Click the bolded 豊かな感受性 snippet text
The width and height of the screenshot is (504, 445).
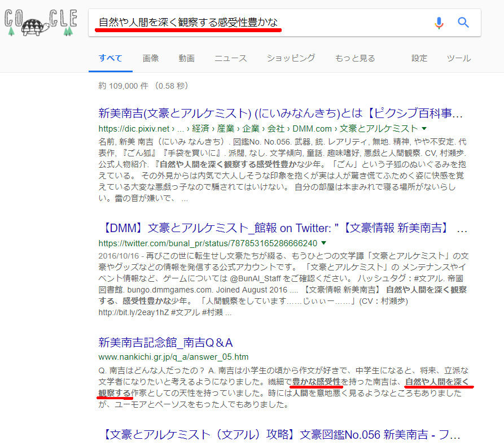pyautogui.click(x=316, y=382)
